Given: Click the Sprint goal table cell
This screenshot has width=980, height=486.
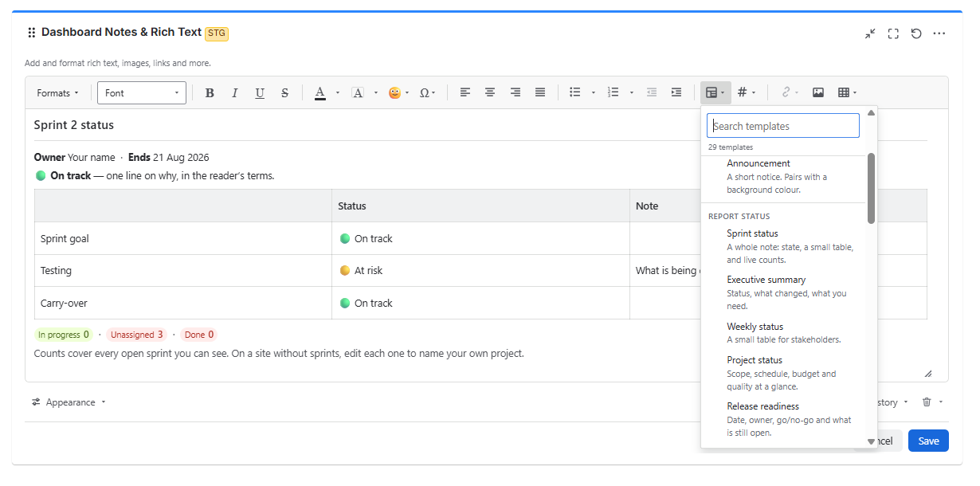Looking at the screenshot, I should coord(183,238).
